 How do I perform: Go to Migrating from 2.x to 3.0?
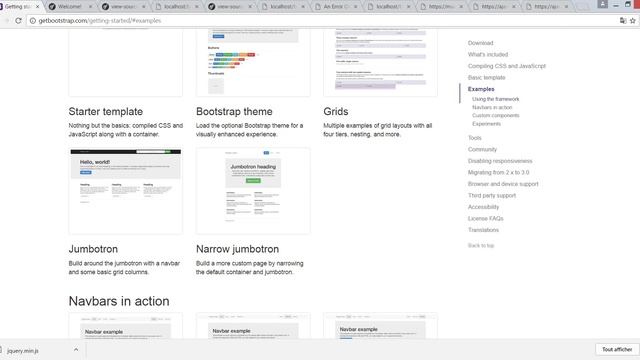498,172
